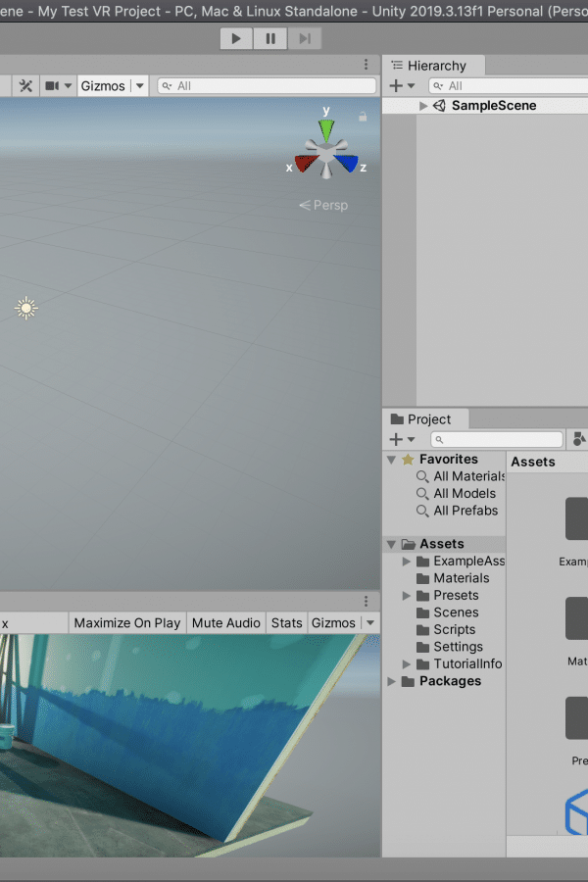The width and height of the screenshot is (588, 882).
Task: Expand the SampleScene hierarchy entry
Action: [422, 106]
